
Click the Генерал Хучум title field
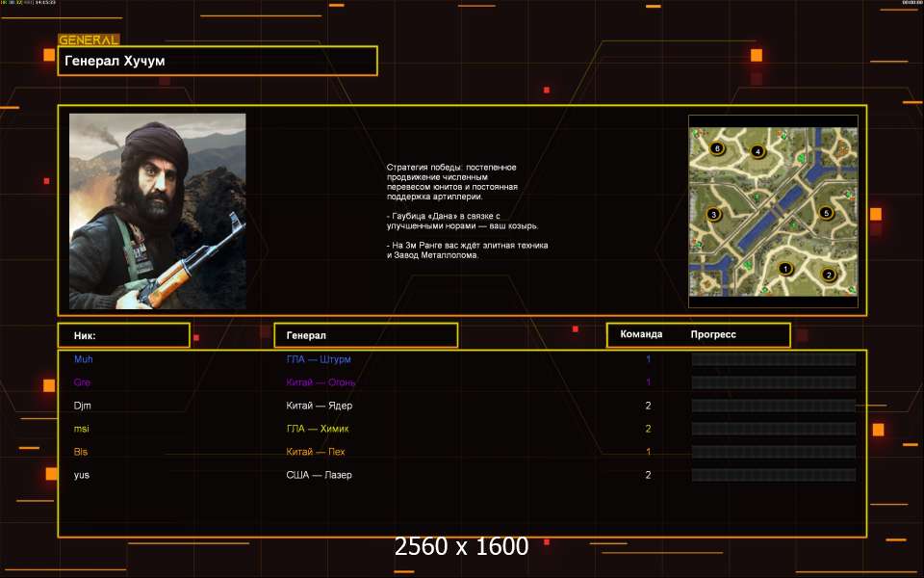(217, 61)
